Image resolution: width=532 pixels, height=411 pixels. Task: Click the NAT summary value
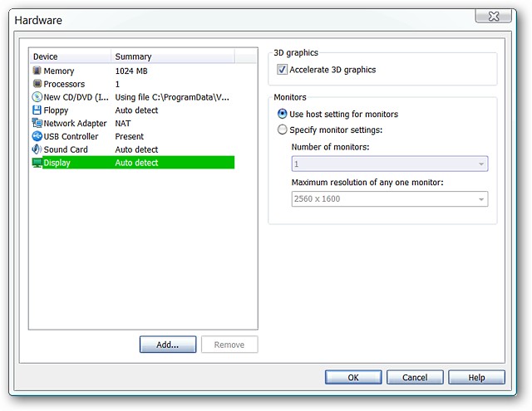point(123,124)
